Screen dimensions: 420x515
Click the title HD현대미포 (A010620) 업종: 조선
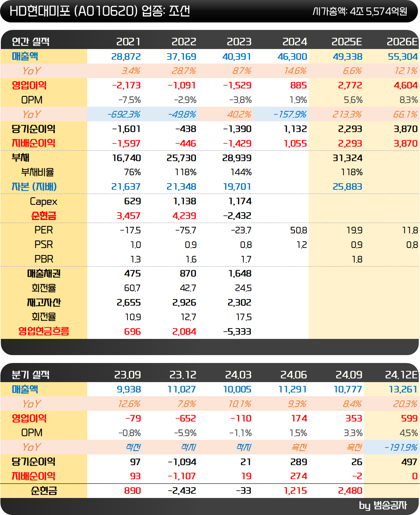(x=100, y=11)
